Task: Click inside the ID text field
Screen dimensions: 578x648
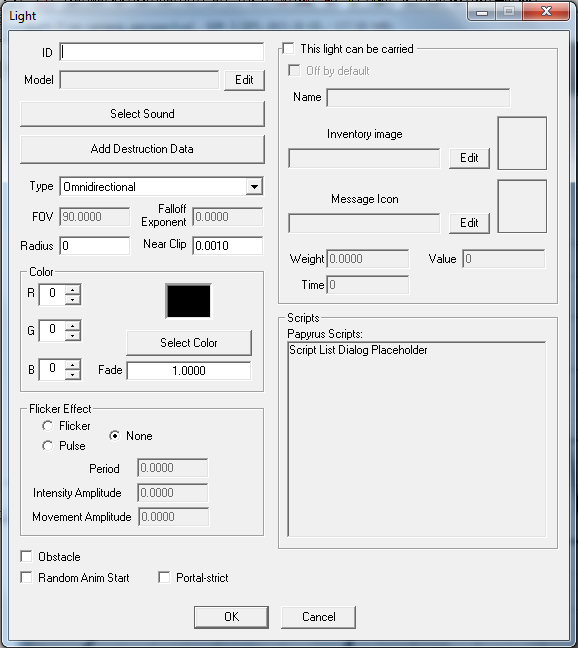Action: click(x=162, y=52)
